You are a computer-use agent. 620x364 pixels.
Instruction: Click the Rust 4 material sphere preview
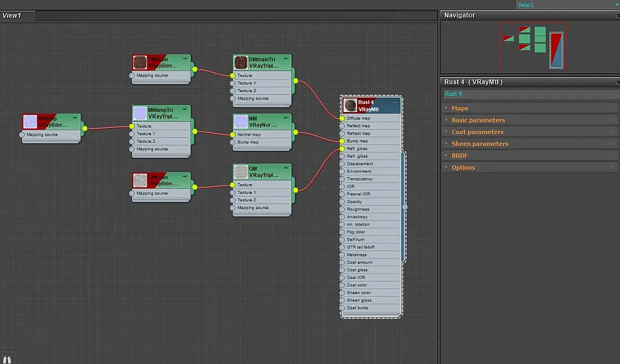[x=350, y=106]
